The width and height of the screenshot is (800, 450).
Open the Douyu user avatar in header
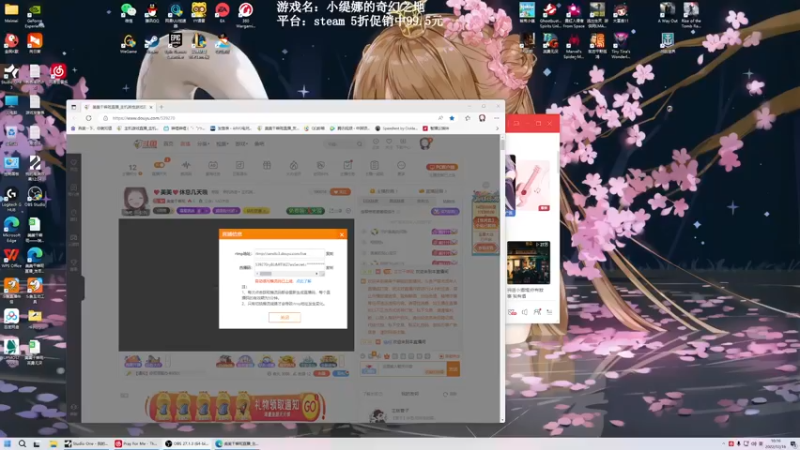(x=426, y=144)
